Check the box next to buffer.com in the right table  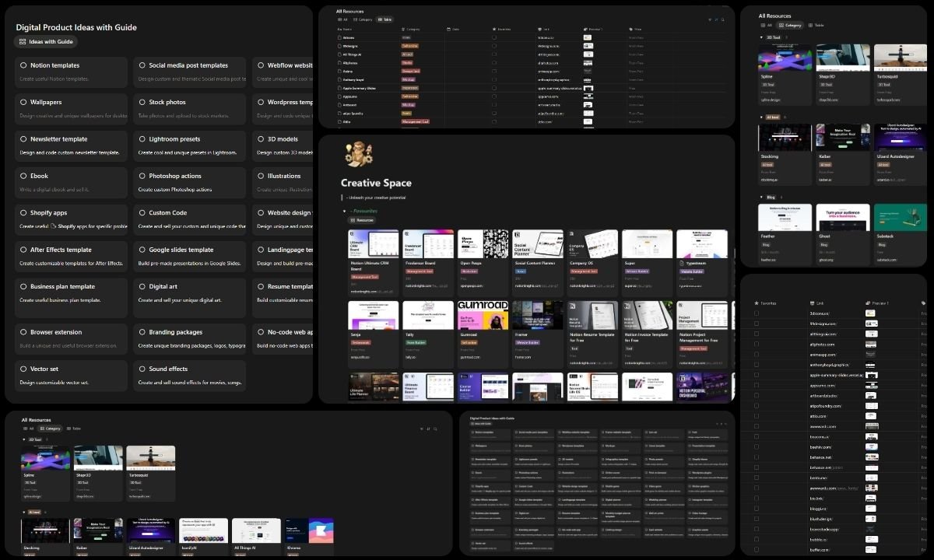click(x=757, y=549)
